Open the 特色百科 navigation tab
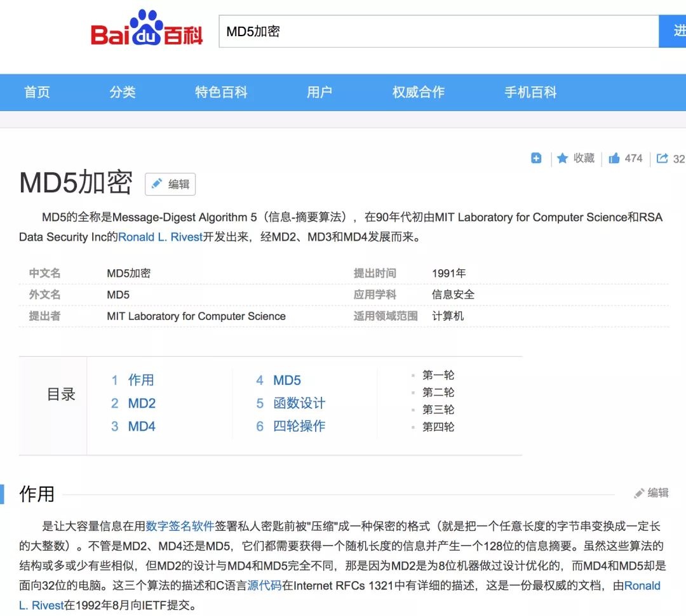Image resolution: width=686 pixels, height=616 pixels. [x=221, y=92]
